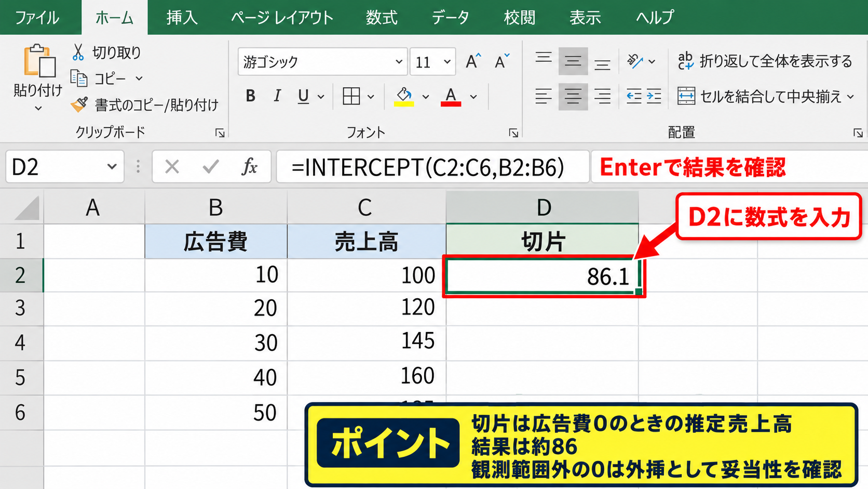The height and width of the screenshot is (489, 868).
Task: Click the Paste clipboard icon
Action: [x=39, y=61]
